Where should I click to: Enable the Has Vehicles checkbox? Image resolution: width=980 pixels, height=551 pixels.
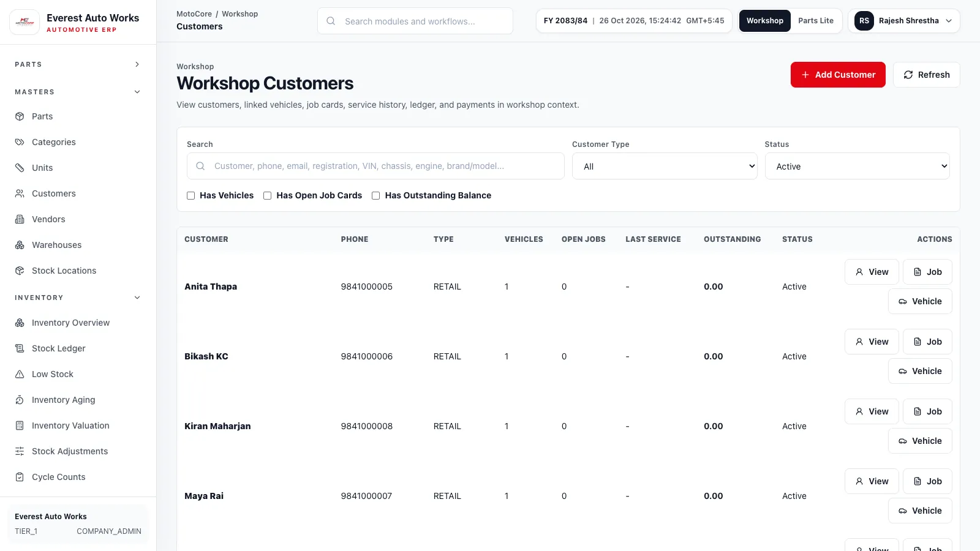(190, 196)
